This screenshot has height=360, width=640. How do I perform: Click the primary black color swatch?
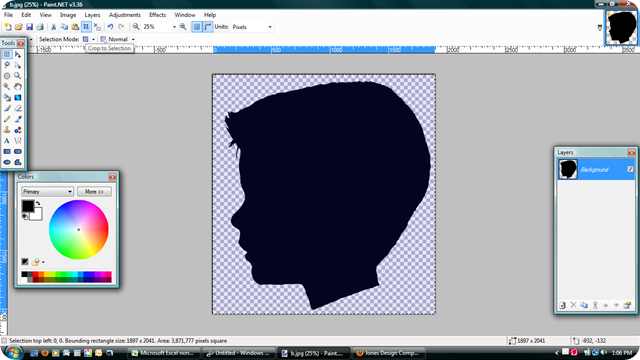coord(27,206)
